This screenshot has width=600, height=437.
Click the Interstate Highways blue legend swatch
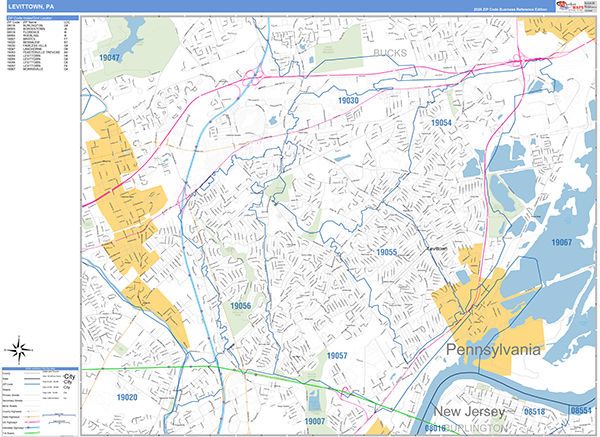[x=32, y=427]
